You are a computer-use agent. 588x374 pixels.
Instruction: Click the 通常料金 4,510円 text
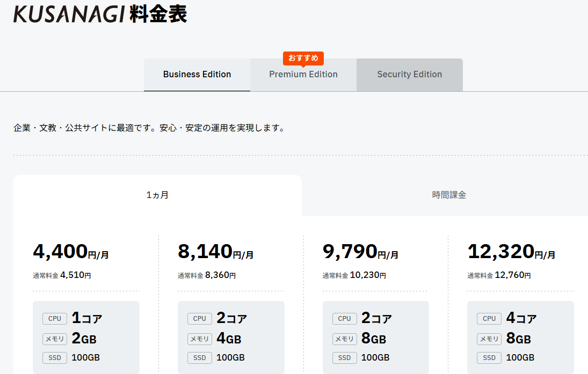tap(62, 275)
